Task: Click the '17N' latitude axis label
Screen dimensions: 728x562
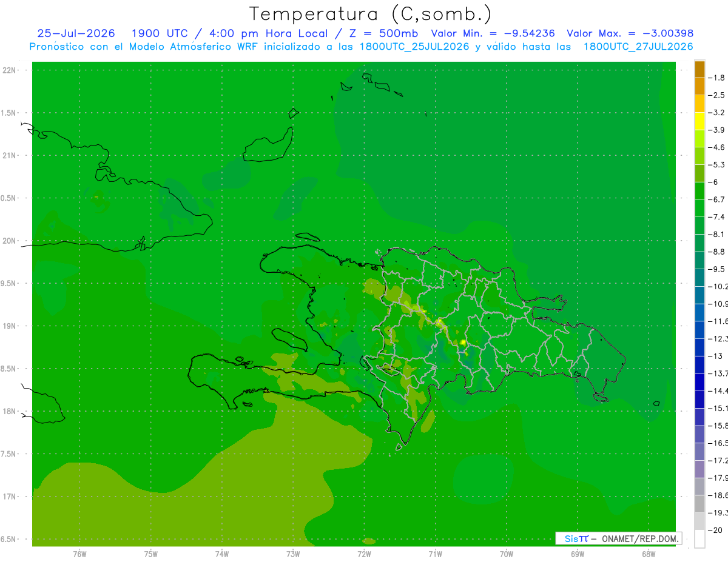Action: click(10, 497)
